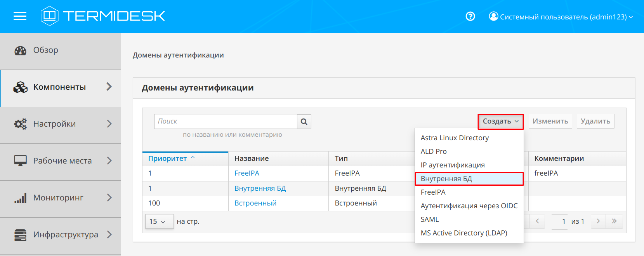644x256 pixels.
Task: Jump to last page double arrow
Action: click(x=614, y=221)
